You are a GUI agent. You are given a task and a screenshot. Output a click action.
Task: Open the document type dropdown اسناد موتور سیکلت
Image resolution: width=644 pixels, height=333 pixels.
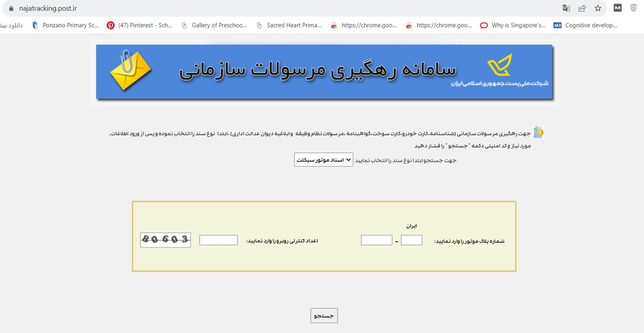pos(324,160)
